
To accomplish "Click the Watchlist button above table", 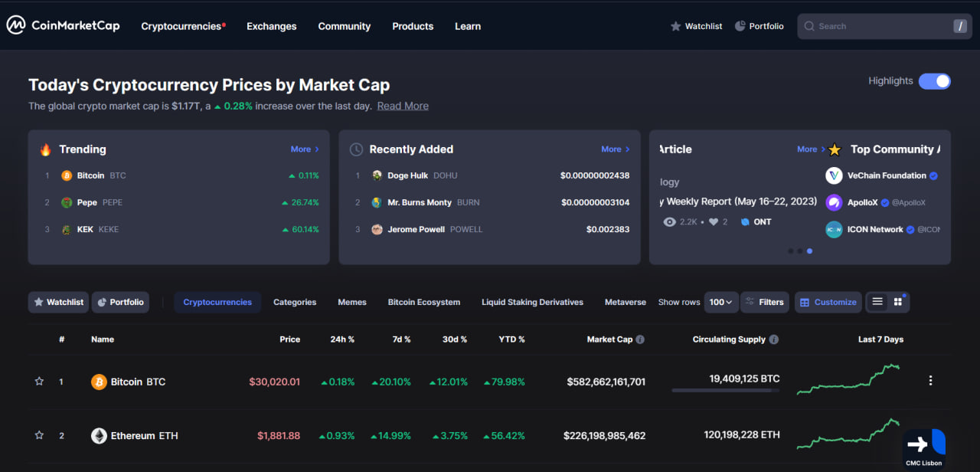I will pyautogui.click(x=59, y=302).
